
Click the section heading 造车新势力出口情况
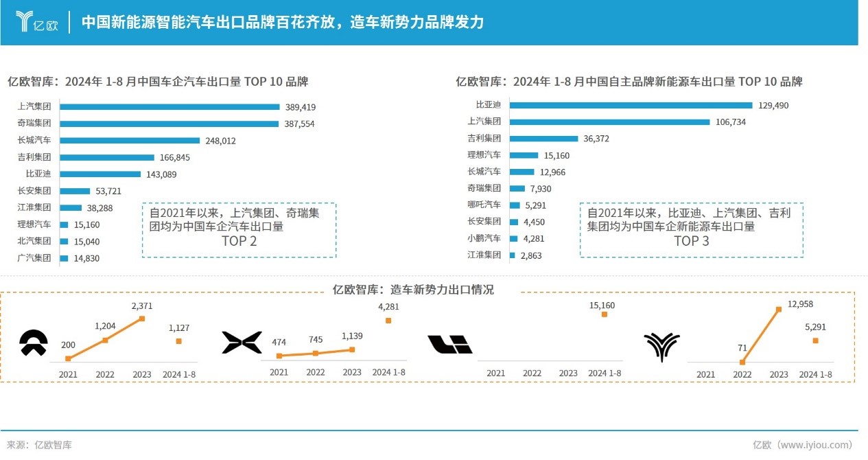click(x=413, y=290)
